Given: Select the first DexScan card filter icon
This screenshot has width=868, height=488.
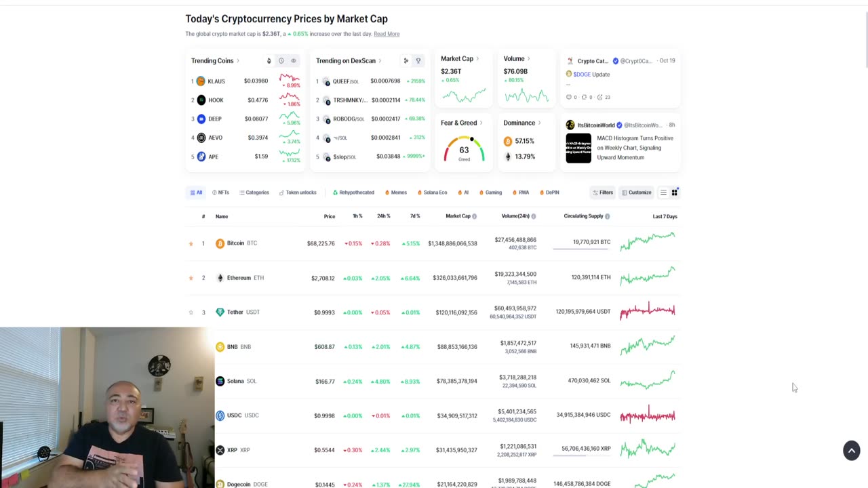Looking at the screenshot, I should click(x=406, y=61).
